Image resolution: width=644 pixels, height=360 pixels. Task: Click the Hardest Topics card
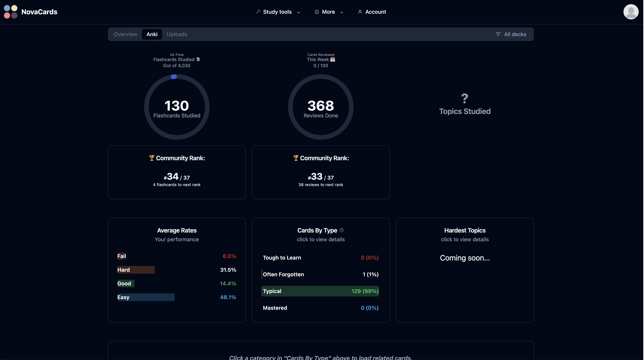pos(464,270)
